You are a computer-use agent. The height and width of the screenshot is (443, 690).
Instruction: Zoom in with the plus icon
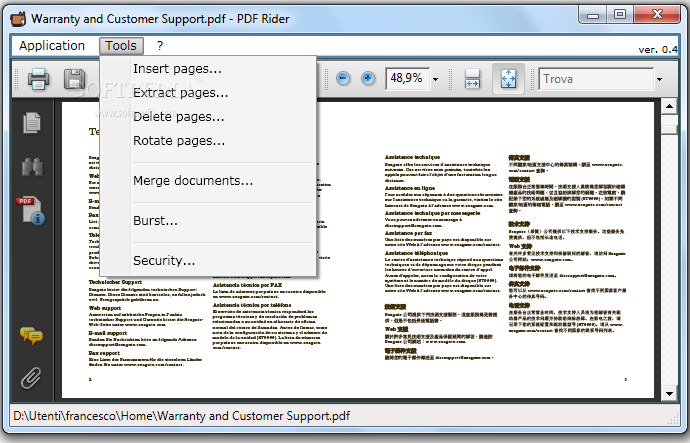(368, 79)
